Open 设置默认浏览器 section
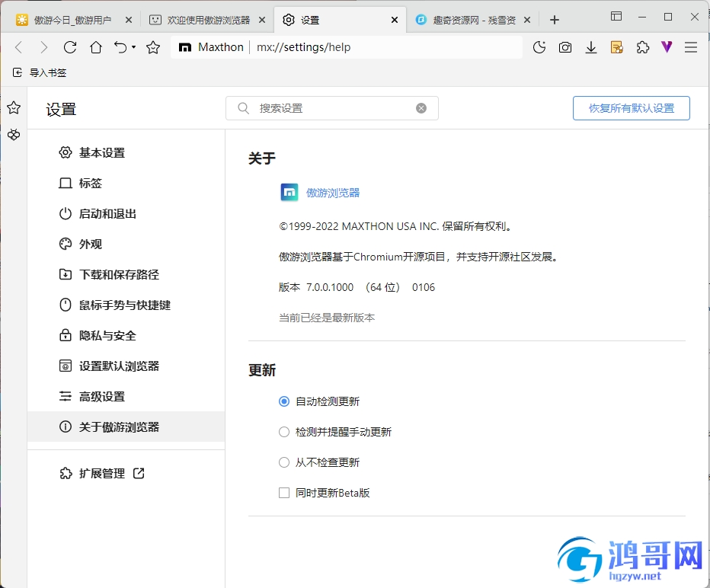 pos(126,366)
